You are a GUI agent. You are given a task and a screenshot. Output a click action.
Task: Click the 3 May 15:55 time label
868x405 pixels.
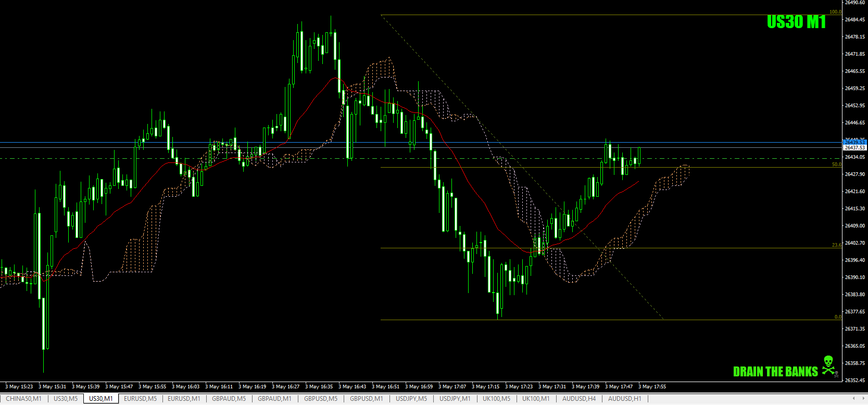[152, 387]
